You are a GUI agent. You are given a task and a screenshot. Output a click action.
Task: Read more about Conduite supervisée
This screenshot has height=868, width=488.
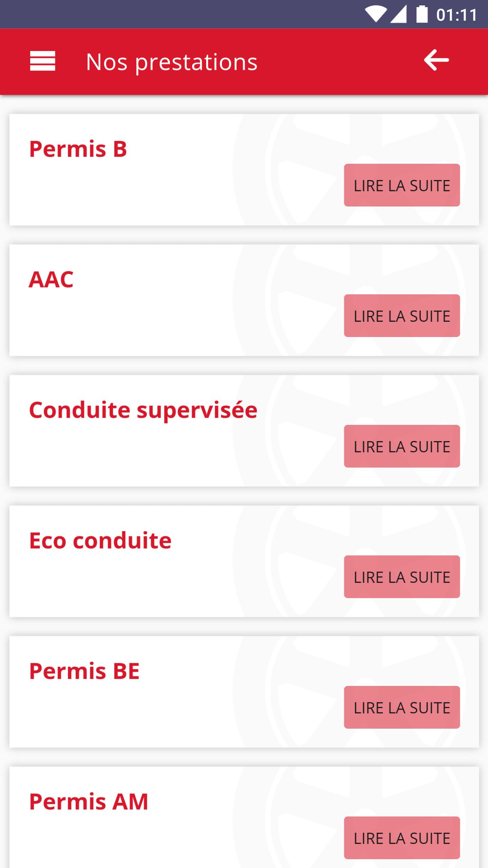[x=402, y=446]
